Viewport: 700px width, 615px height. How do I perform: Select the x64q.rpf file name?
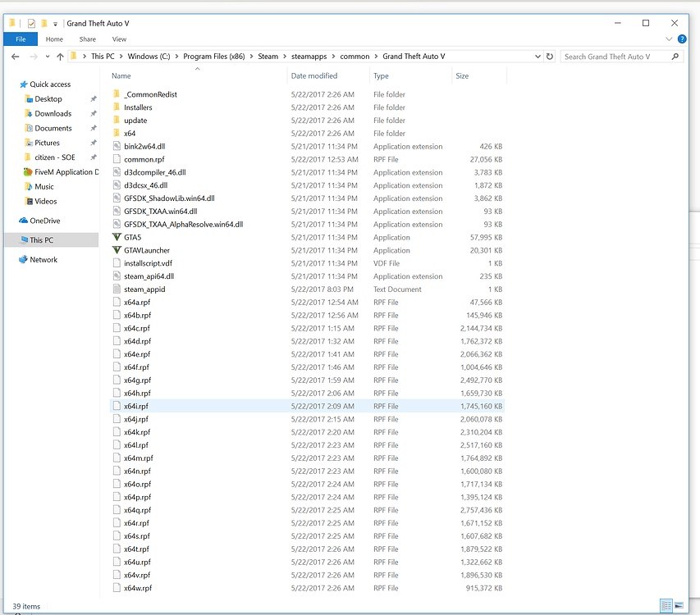pyautogui.click(x=138, y=510)
